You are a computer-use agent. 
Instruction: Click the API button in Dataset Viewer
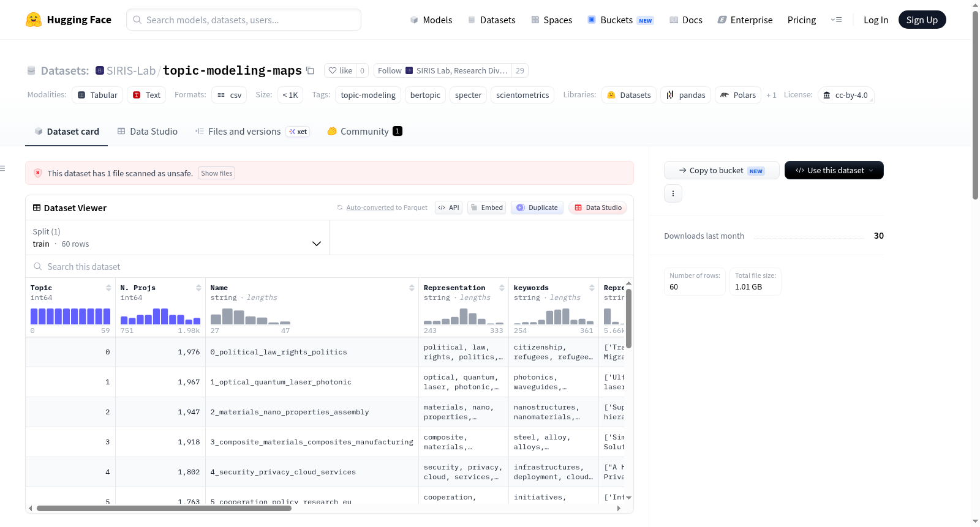pos(448,207)
